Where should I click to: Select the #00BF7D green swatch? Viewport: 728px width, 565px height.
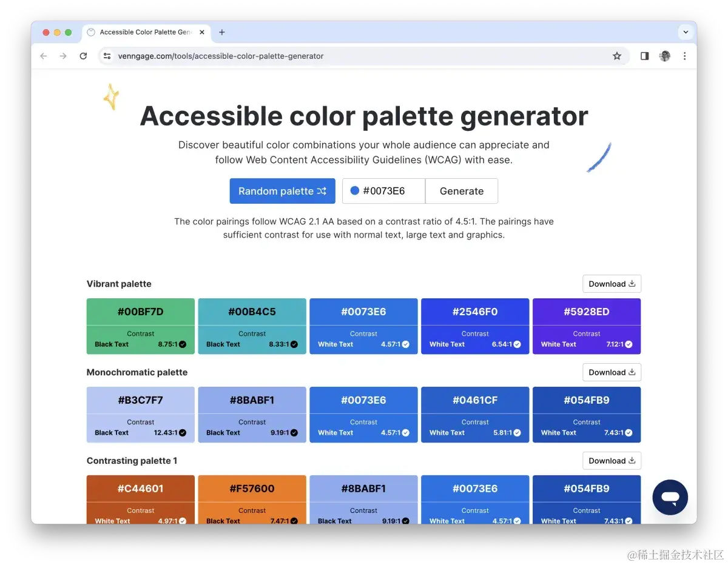click(141, 312)
